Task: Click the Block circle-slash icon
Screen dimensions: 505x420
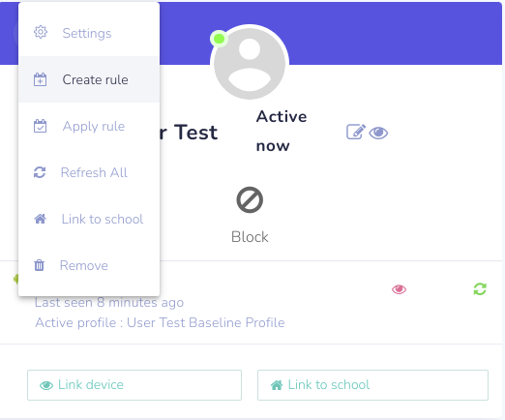Action: (x=250, y=199)
